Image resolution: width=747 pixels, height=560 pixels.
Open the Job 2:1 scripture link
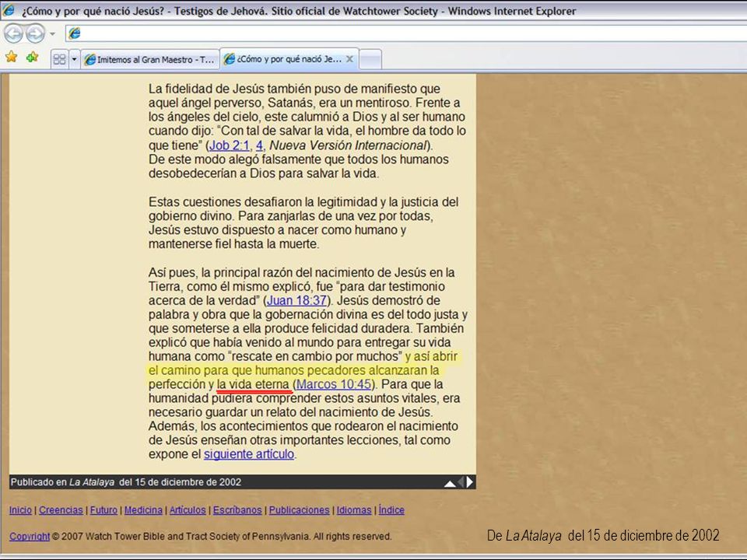[229, 145]
